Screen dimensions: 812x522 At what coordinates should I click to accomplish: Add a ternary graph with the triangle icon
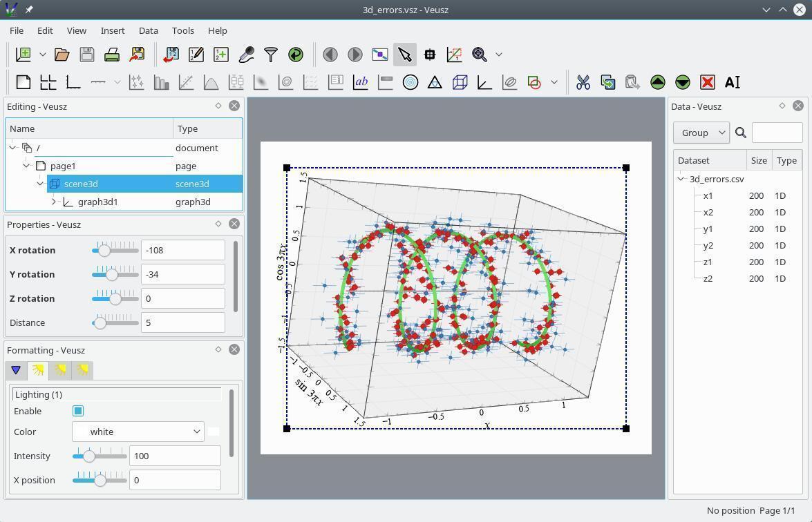(x=435, y=82)
